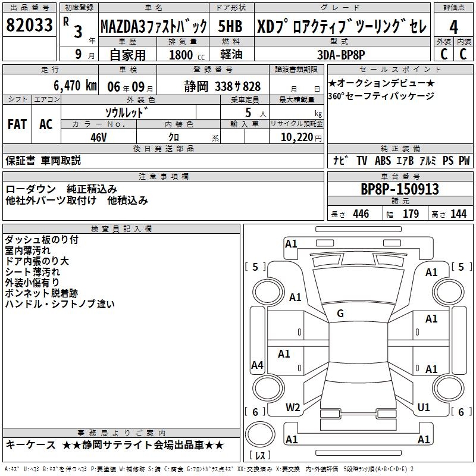
Task: Click the 事務局よりご案内 section header
Action: (x=121, y=433)
